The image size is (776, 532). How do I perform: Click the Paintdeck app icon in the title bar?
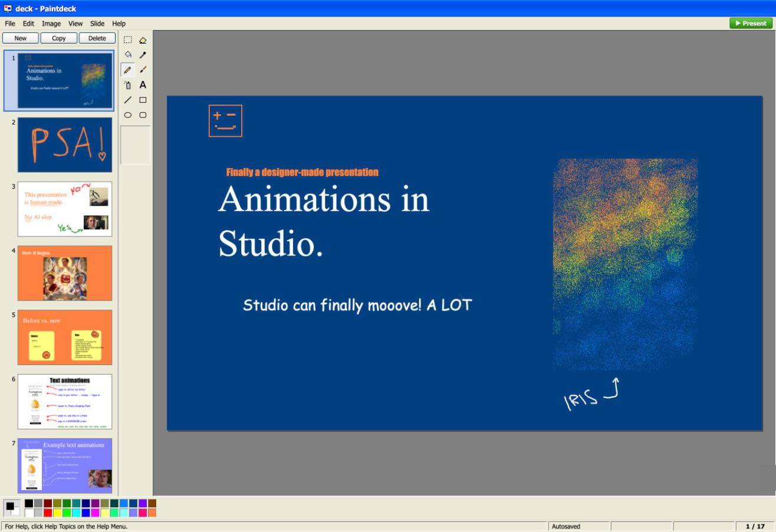point(8,8)
